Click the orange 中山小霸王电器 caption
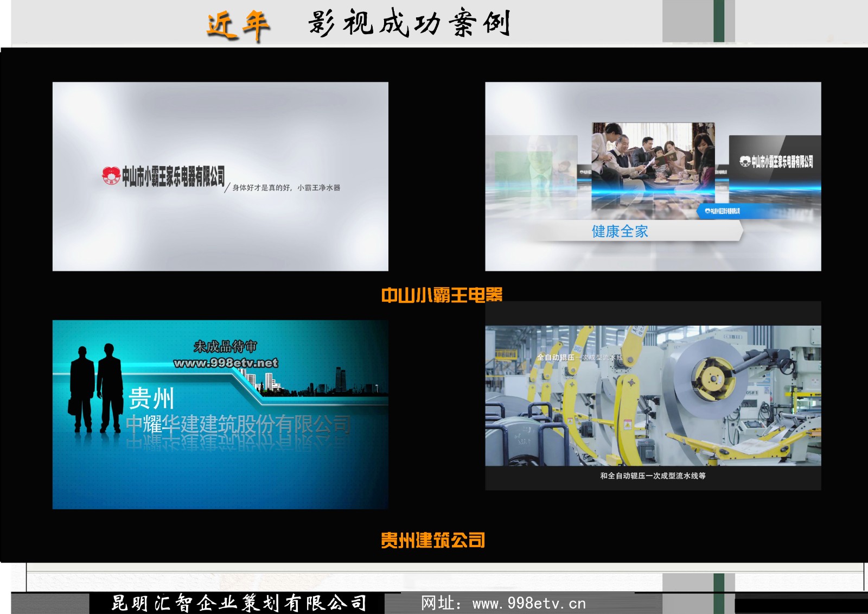This screenshot has height=614, width=868. click(442, 295)
